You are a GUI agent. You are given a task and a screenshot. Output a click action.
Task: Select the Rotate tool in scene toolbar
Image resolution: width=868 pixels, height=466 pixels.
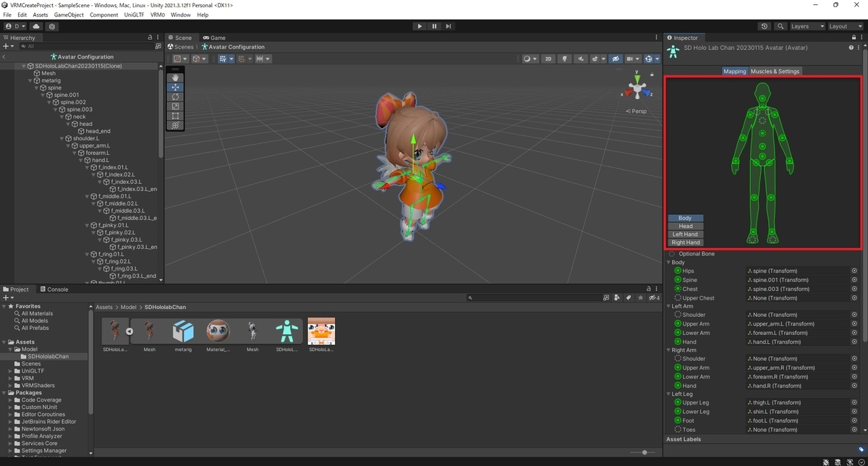click(175, 97)
